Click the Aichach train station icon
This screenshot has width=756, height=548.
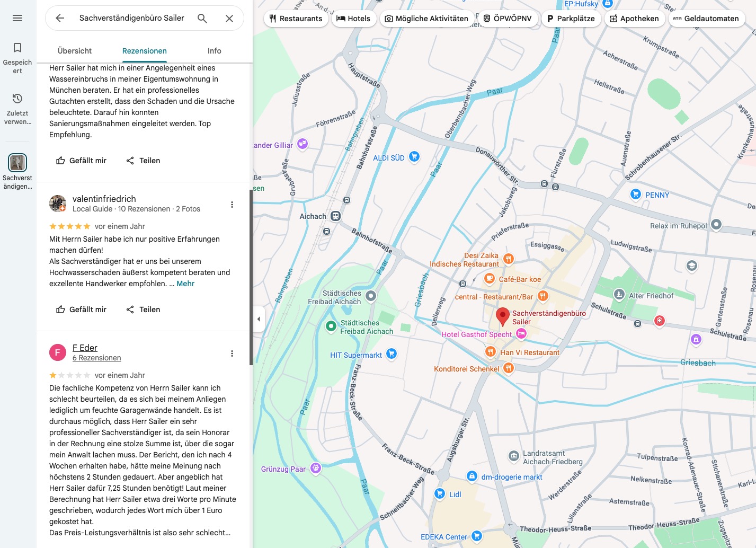335,216
